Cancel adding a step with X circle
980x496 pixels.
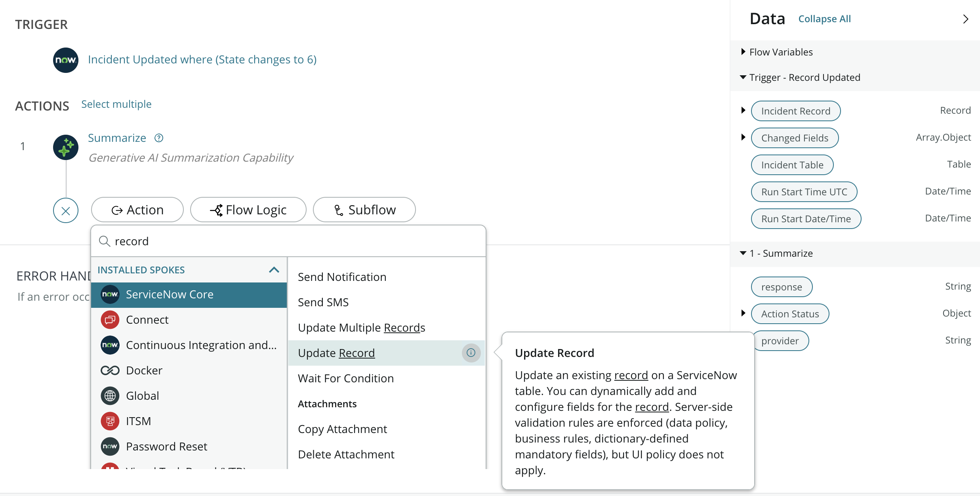tap(66, 210)
